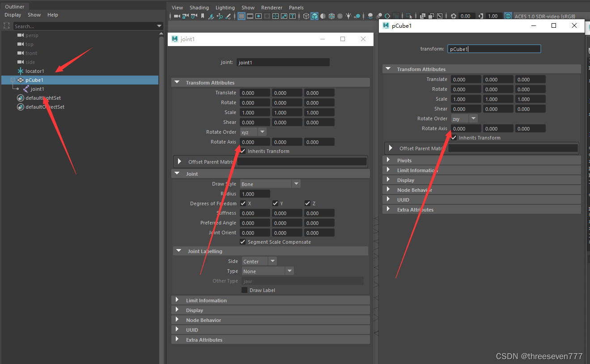Uncheck Degrees of Freedom Z
Viewport: 590px width, 364px height.
click(x=307, y=203)
